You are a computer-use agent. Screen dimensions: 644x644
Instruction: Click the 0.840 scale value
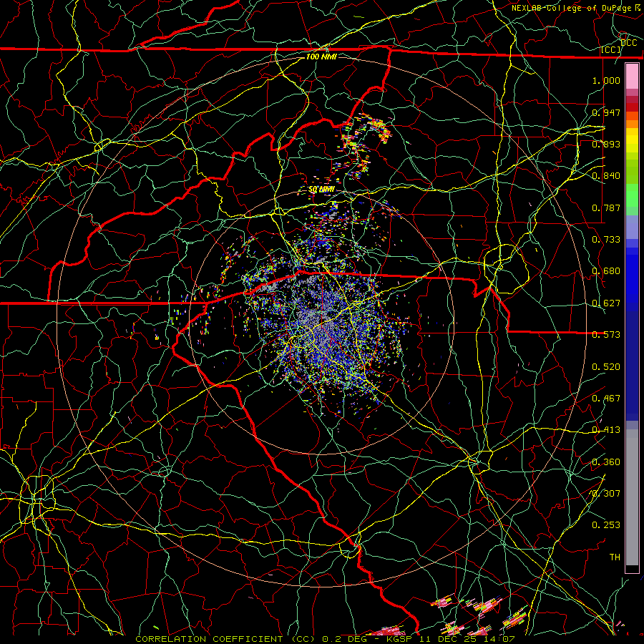pyautogui.click(x=606, y=176)
